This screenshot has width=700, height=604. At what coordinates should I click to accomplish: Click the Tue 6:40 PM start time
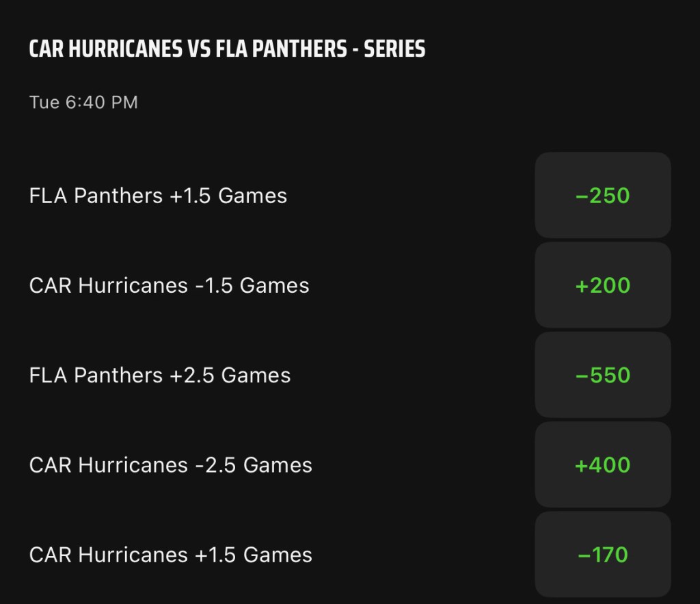(83, 103)
